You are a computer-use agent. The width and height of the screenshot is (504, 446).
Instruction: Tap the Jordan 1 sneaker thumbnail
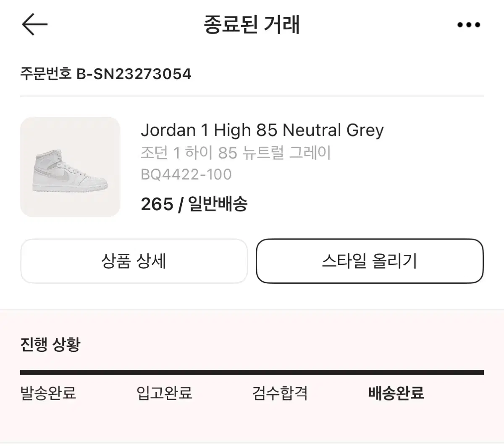(x=70, y=167)
